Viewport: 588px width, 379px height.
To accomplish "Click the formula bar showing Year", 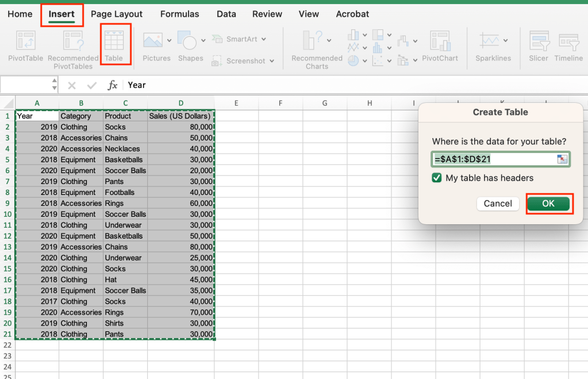I will coord(355,85).
